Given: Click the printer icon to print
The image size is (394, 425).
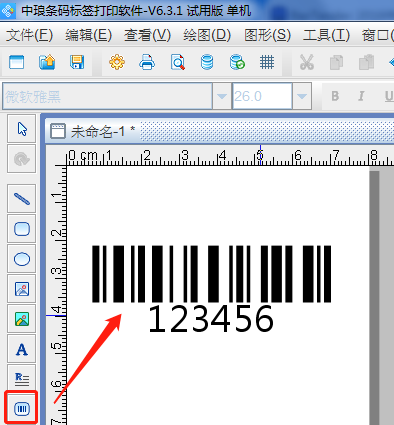Looking at the screenshot, I should pos(147,62).
